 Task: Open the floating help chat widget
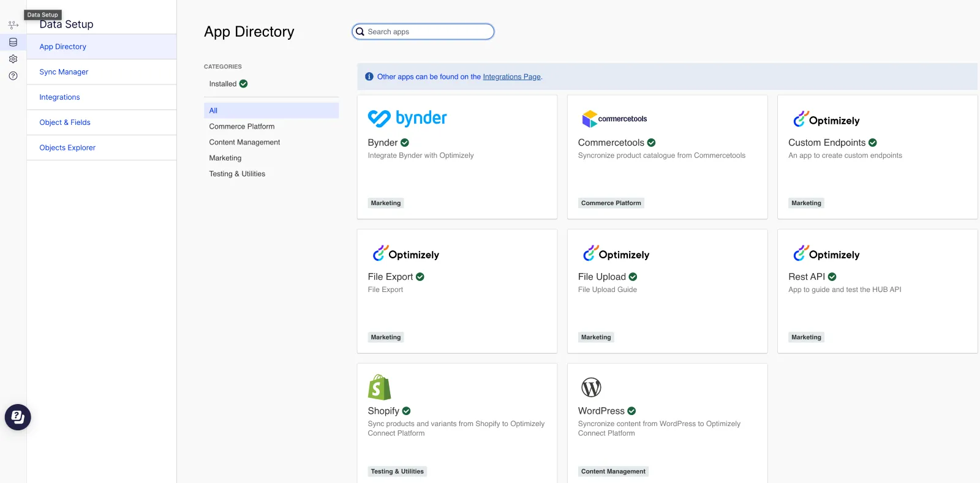18,417
